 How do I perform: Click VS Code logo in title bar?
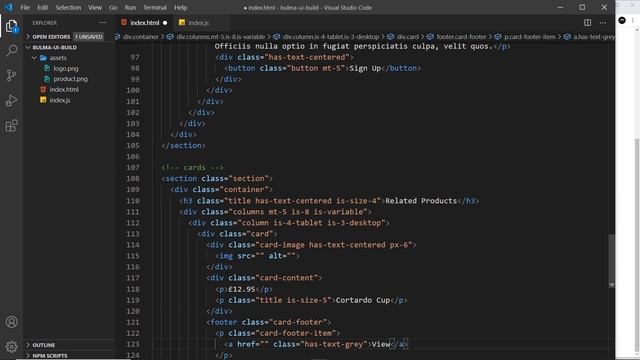(x=9, y=7)
